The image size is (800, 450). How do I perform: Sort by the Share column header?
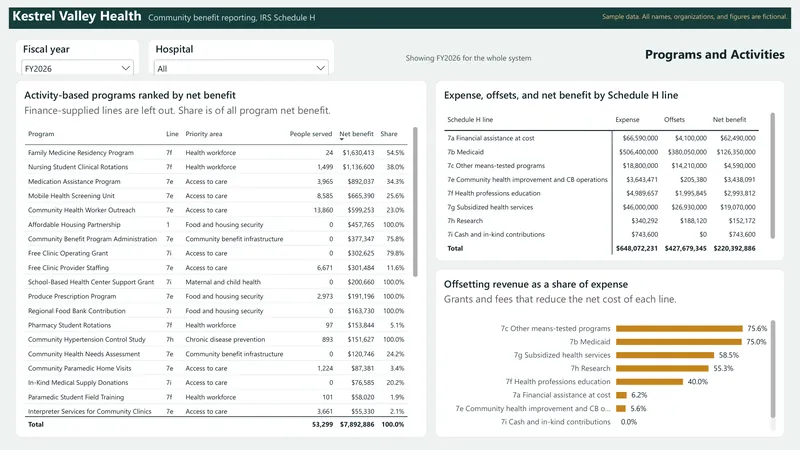[x=389, y=134]
